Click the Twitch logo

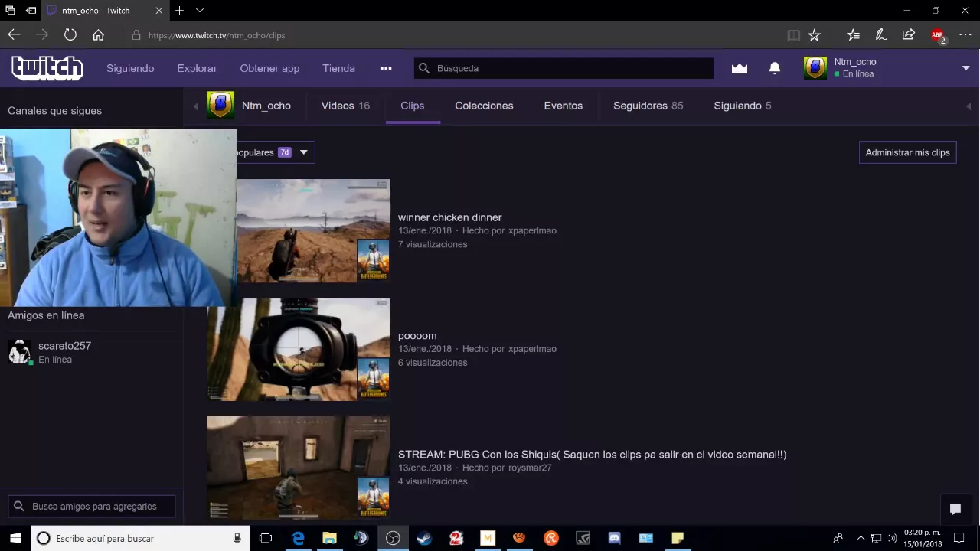pyautogui.click(x=47, y=68)
